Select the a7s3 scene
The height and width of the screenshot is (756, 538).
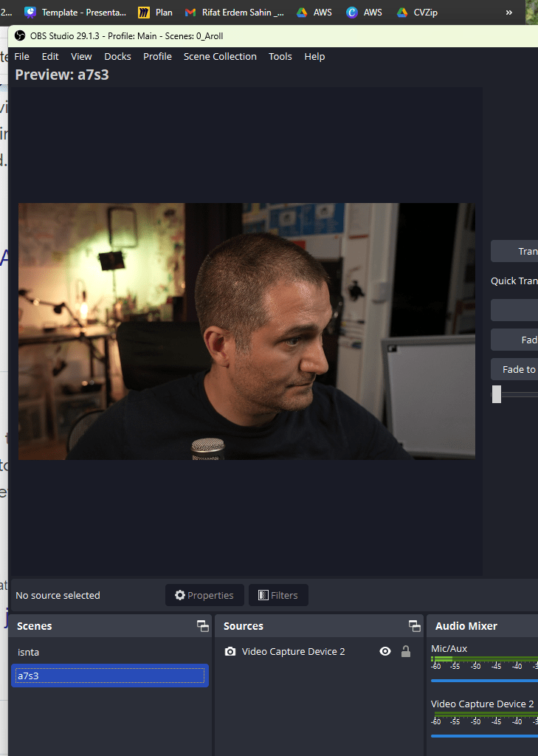pyautogui.click(x=110, y=676)
